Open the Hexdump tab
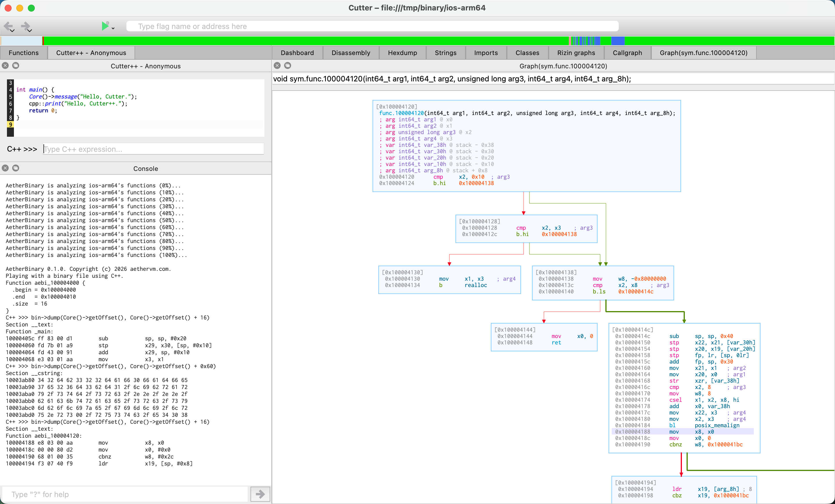The height and width of the screenshot is (504, 835). click(402, 53)
